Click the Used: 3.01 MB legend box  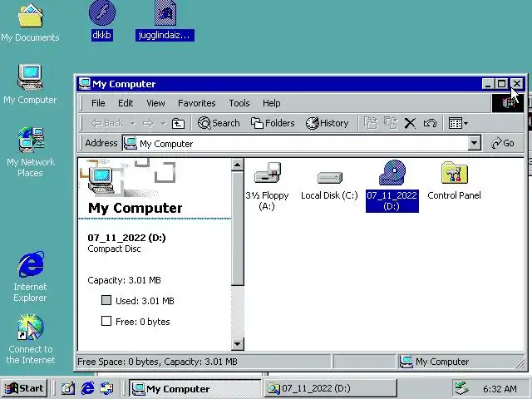click(x=106, y=300)
